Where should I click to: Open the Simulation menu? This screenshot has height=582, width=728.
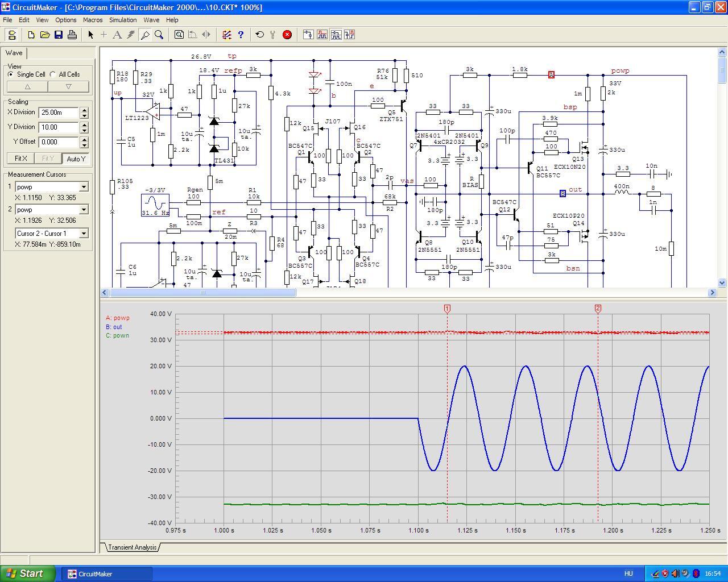click(x=123, y=20)
